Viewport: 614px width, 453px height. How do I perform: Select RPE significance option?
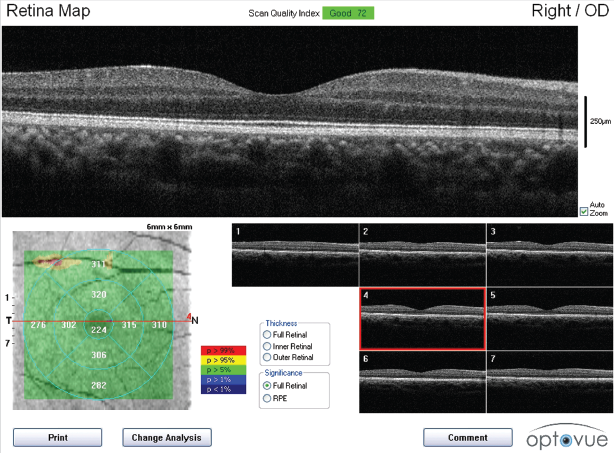267,397
